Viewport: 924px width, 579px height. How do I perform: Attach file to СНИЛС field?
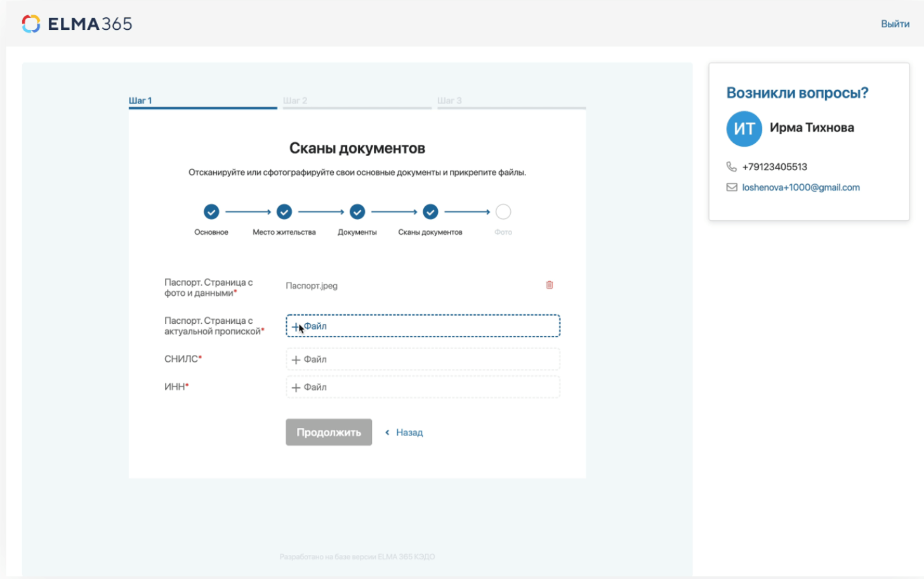click(423, 359)
